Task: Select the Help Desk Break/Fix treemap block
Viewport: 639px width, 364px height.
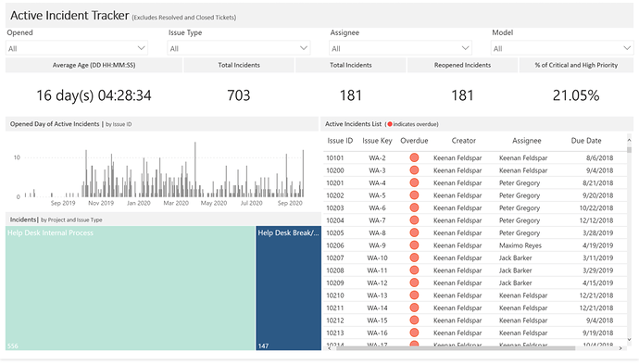Action: pos(289,288)
